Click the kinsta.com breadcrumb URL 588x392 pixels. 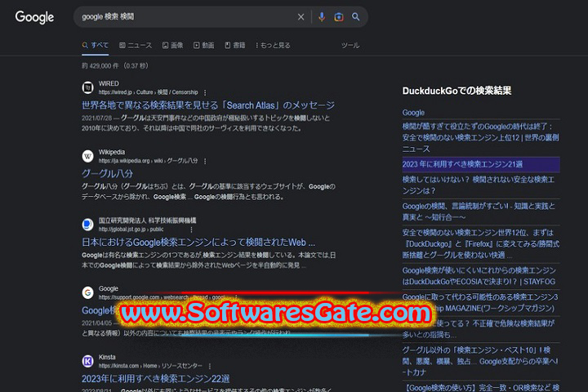150,366
